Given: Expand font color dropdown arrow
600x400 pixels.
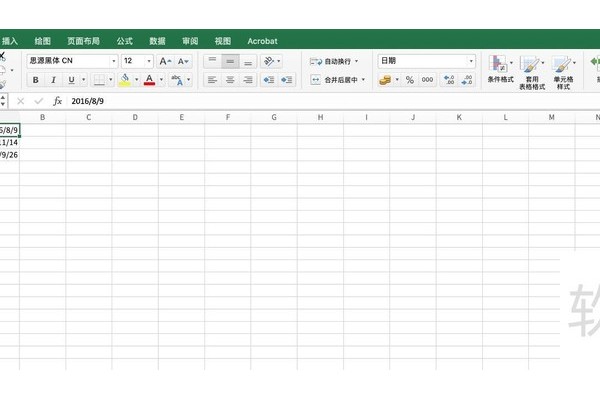Looking at the screenshot, I should [161, 80].
